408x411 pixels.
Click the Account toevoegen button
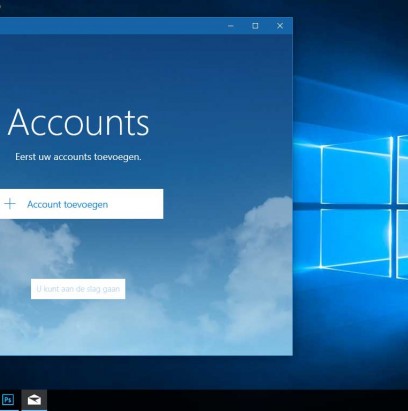point(81,204)
